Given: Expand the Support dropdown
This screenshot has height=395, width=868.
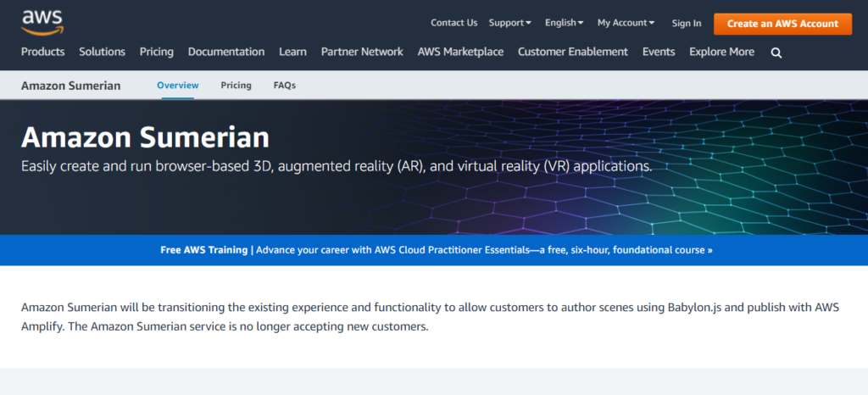Looking at the screenshot, I should tap(509, 23).
